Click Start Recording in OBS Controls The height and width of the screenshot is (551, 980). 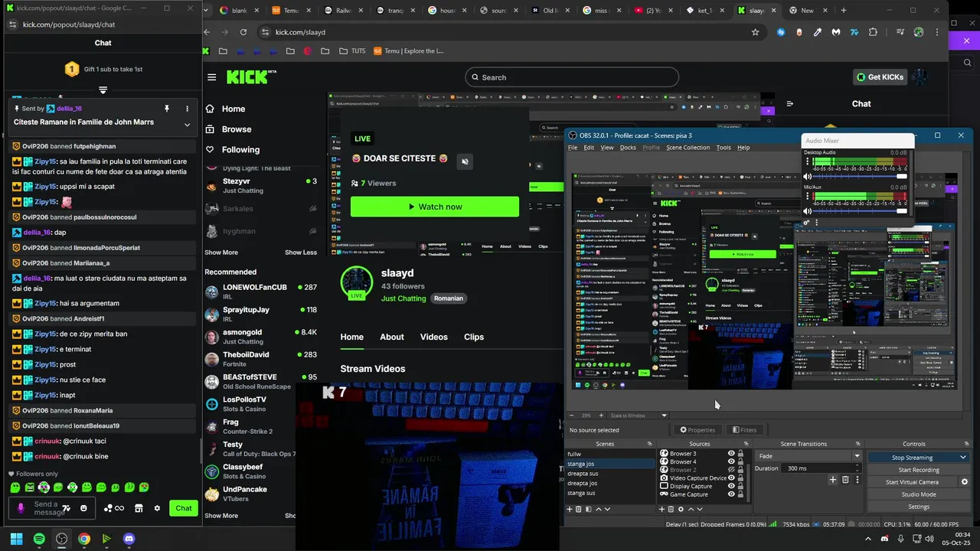[918, 470]
